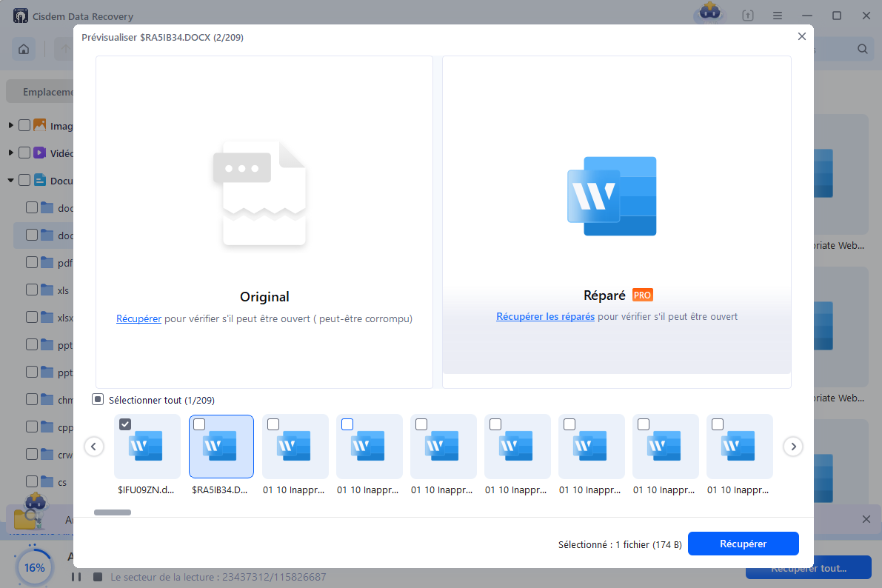Toggle the Sélectionner tout checkbox
The width and height of the screenshot is (882, 588).
tap(98, 400)
